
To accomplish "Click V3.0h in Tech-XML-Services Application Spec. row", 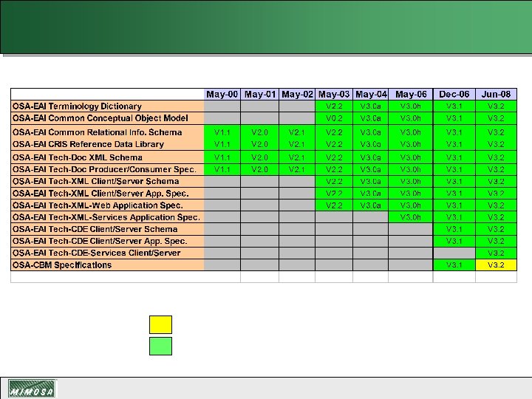I will tap(411, 217).
